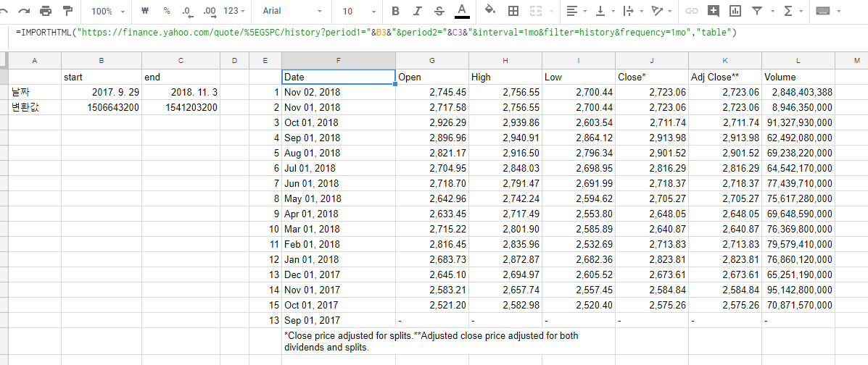Apply percent format to cell

(x=167, y=11)
